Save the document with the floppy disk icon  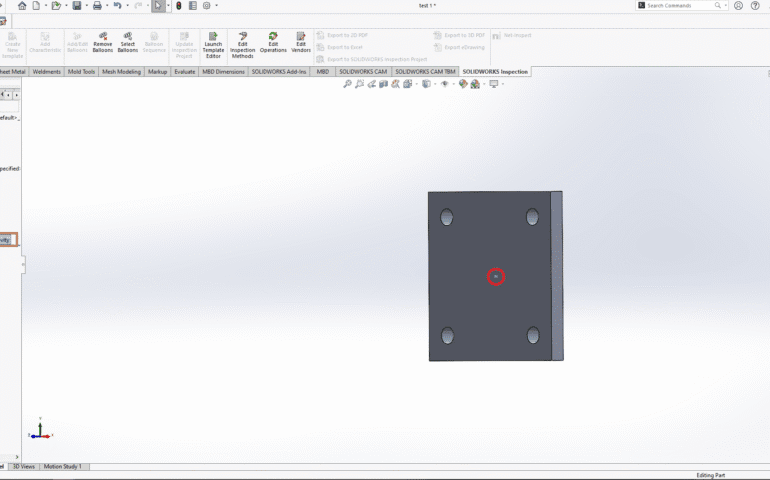coord(77,5)
